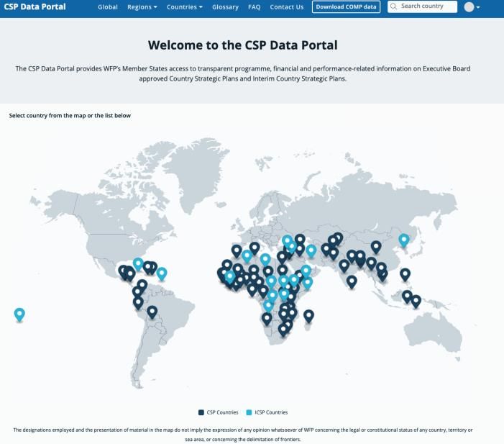This screenshot has height=444, width=504.
Task: Click the light-blue pin on Cuba
Action: tap(138, 264)
